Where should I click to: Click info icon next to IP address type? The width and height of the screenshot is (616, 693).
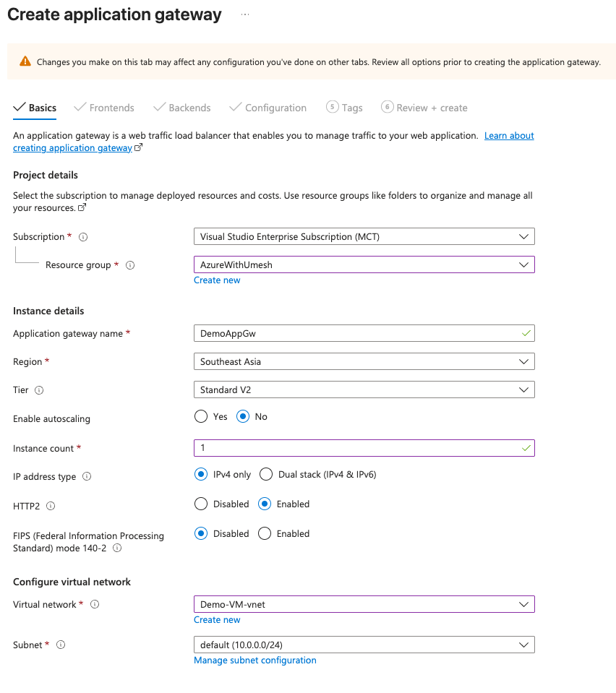click(x=87, y=477)
